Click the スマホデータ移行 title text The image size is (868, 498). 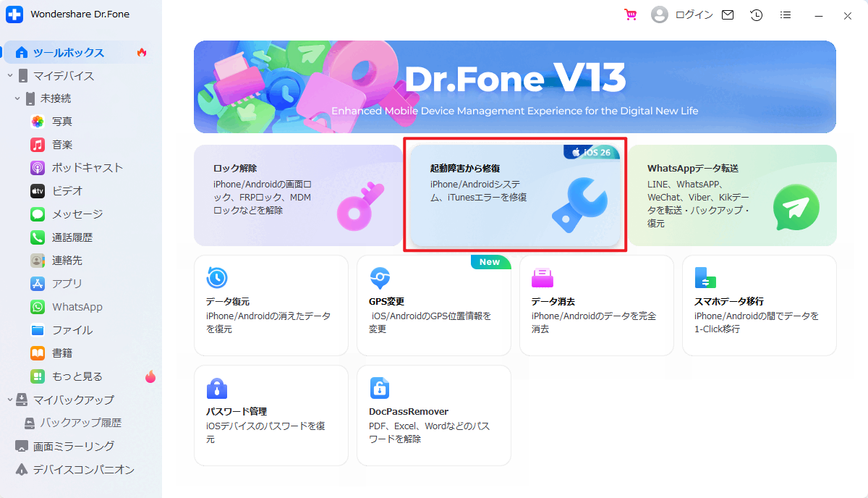click(729, 301)
